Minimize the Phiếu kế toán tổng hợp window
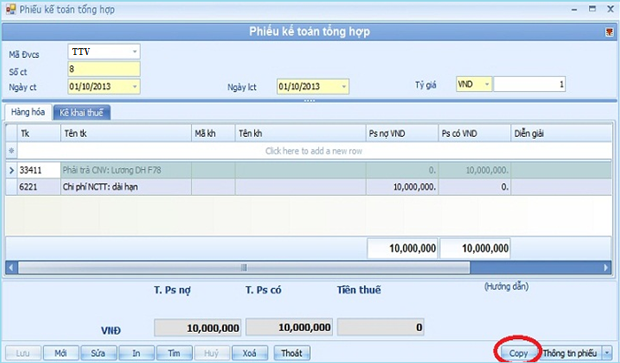This screenshot has width=620, height=363. (574, 9)
